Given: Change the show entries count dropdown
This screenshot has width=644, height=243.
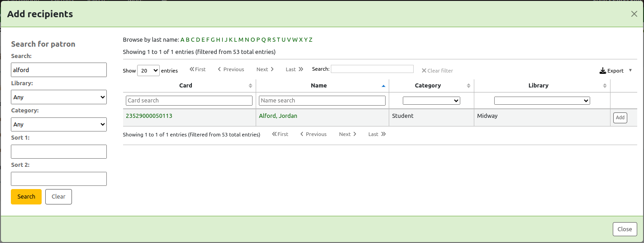Looking at the screenshot, I should pos(148,71).
